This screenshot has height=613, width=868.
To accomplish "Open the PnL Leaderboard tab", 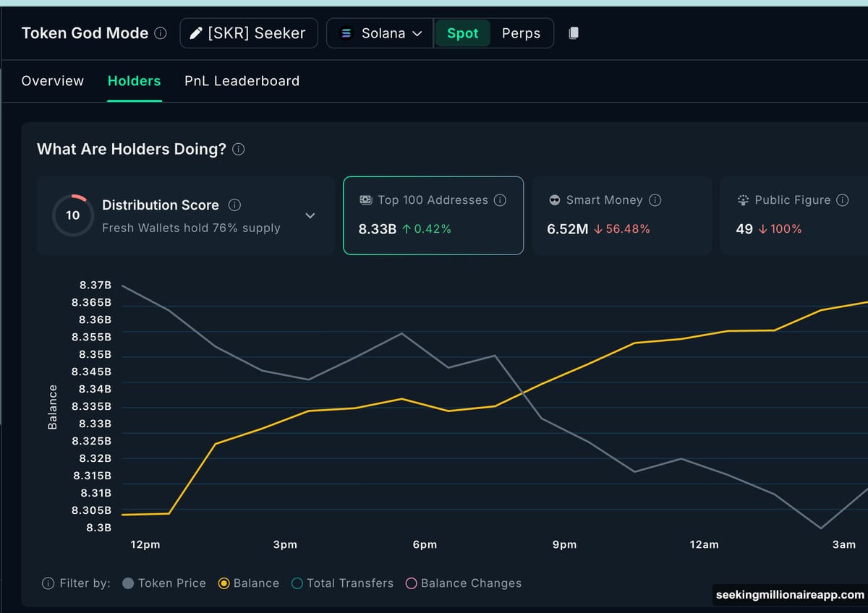I will click(242, 81).
